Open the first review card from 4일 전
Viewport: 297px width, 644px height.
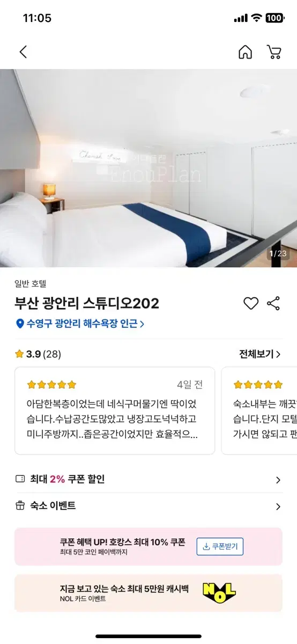[115, 411]
